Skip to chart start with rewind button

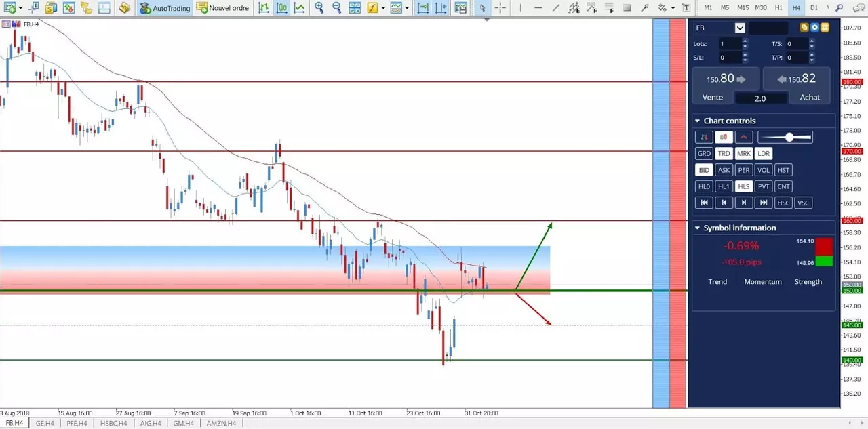[x=704, y=203]
